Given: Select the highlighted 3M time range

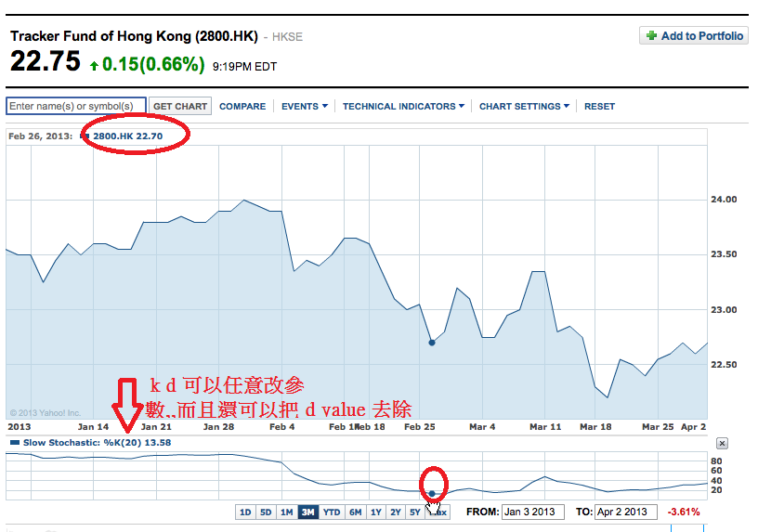Looking at the screenshot, I should point(308,513).
